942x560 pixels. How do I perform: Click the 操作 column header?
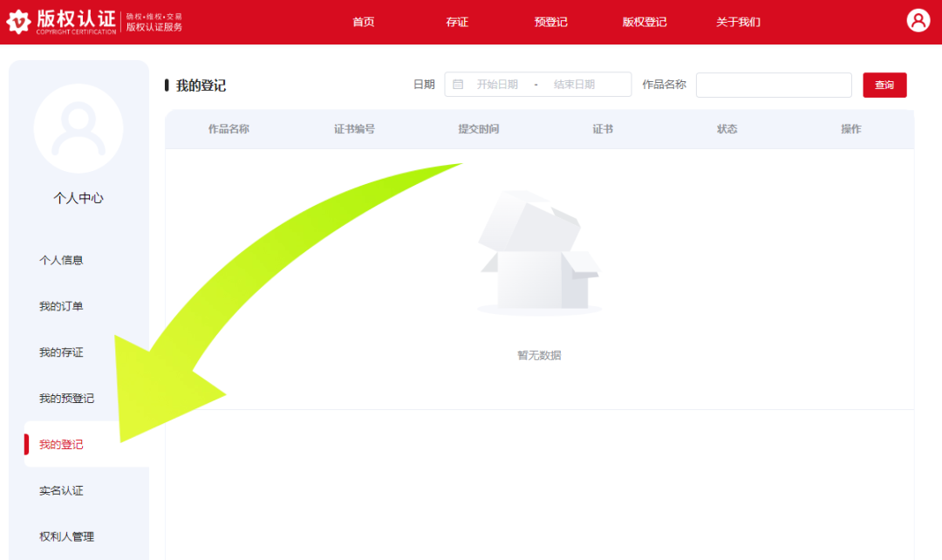pyautogui.click(x=851, y=129)
